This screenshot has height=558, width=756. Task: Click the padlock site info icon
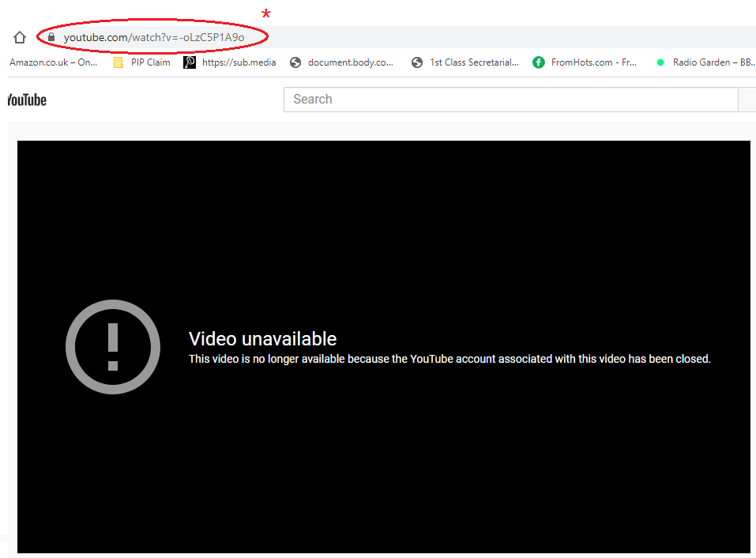pos(51,37)
